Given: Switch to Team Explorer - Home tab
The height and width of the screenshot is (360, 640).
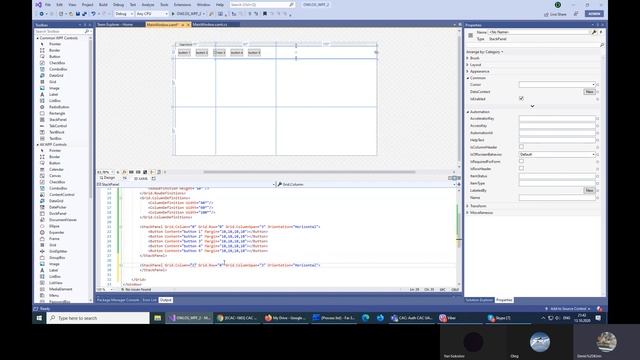Looking at the screenshot, I should point(115,24).
